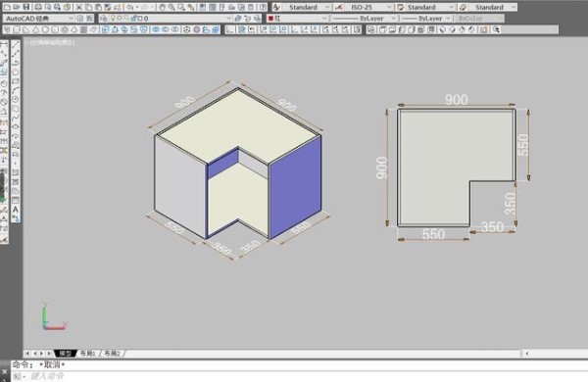Open the AutoCAD workspace dropdown
The image size is (588, 382).
click(39, 18)
